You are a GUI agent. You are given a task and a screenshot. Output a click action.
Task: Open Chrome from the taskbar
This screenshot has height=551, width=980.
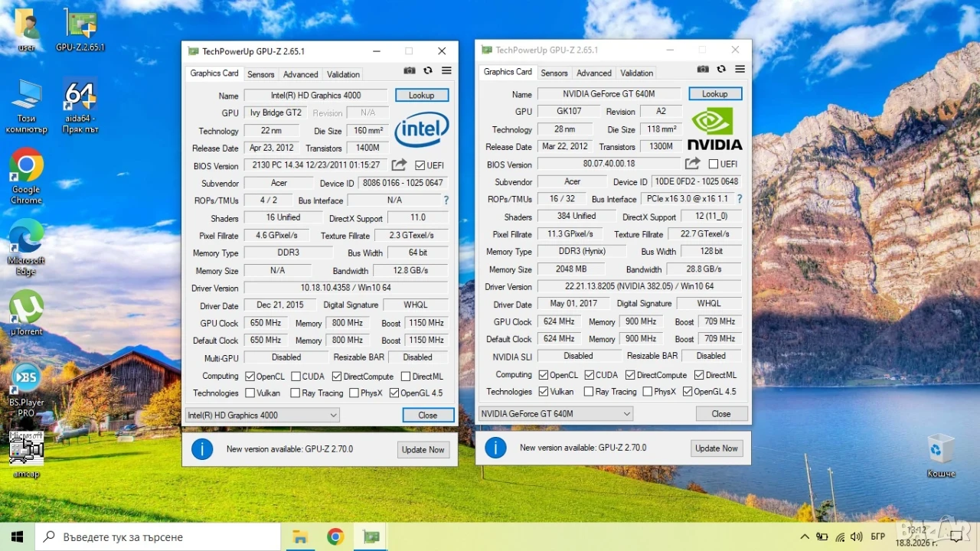335,536
